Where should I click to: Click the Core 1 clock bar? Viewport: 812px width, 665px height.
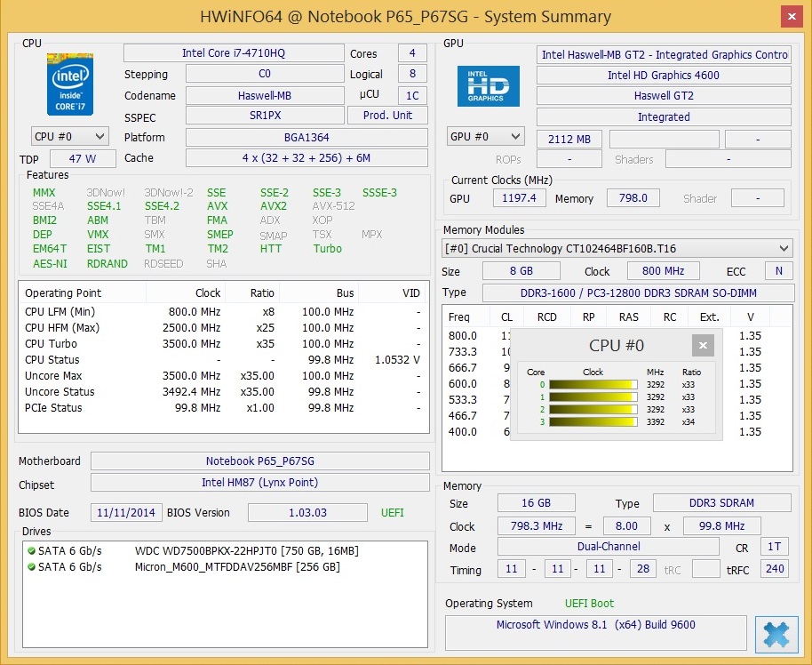click(x=593, y=397)
